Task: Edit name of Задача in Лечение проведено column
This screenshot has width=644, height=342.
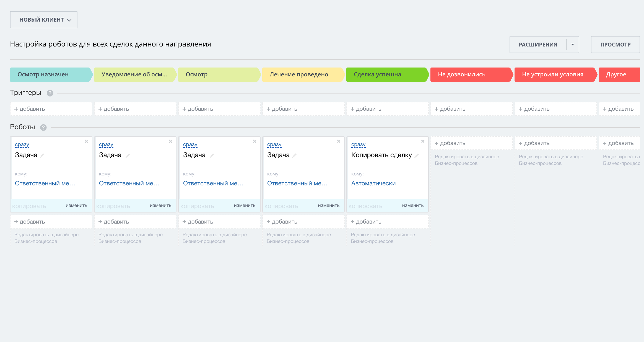Action: point(295,156)
